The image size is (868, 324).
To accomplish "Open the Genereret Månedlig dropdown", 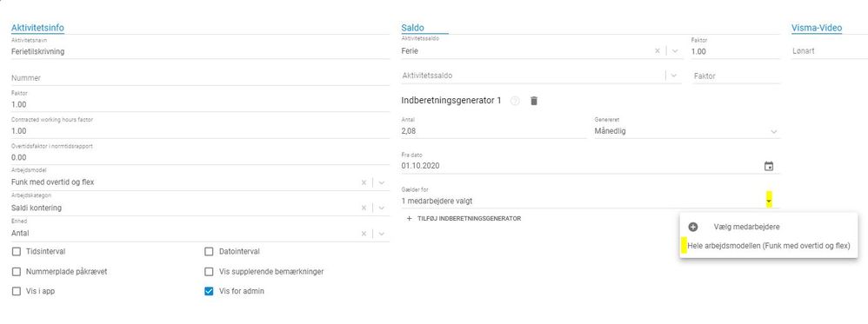I will (773, 131).
